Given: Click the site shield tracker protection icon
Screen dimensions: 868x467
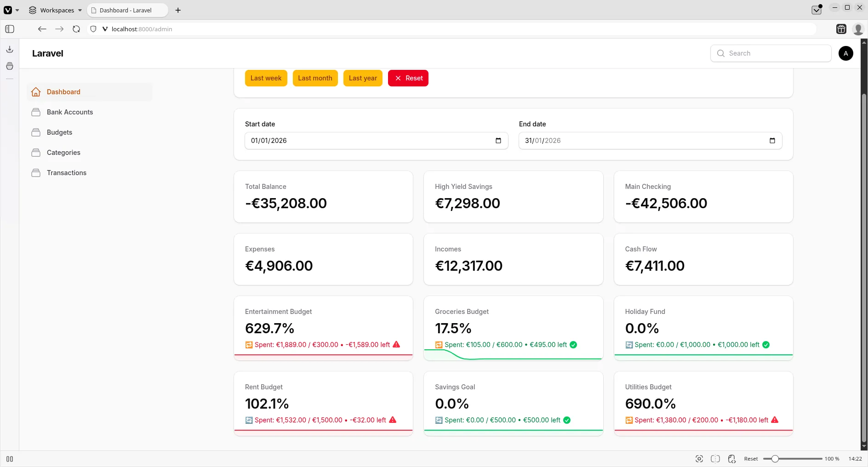Looking at the screenshot, I should click(93, 29).
